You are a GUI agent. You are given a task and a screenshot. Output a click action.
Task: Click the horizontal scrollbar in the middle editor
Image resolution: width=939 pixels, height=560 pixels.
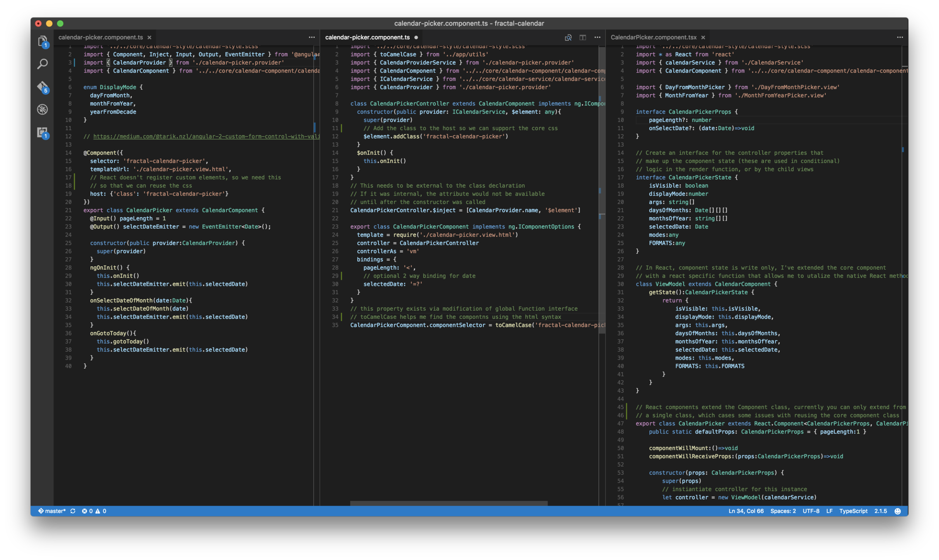(448, 503)
